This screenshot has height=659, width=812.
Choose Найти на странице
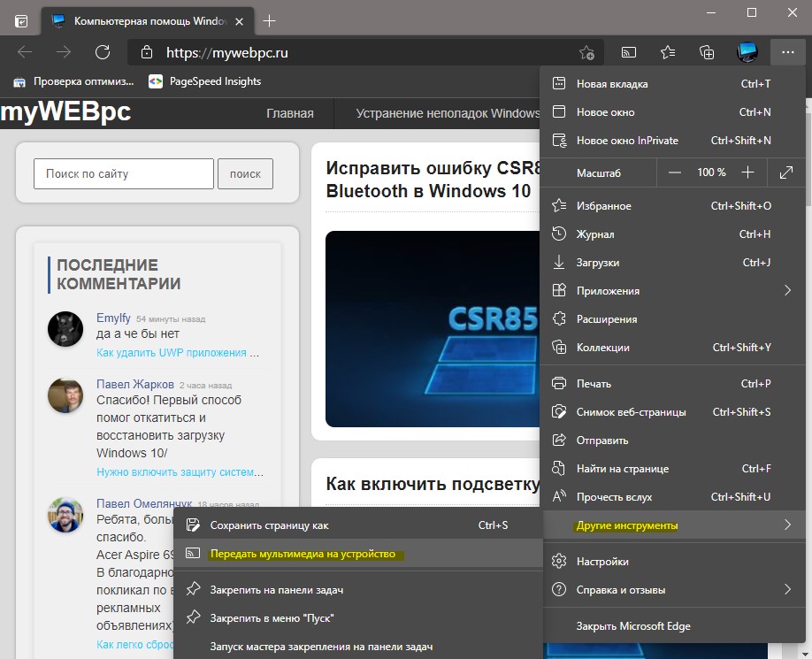tap(671, 469)
